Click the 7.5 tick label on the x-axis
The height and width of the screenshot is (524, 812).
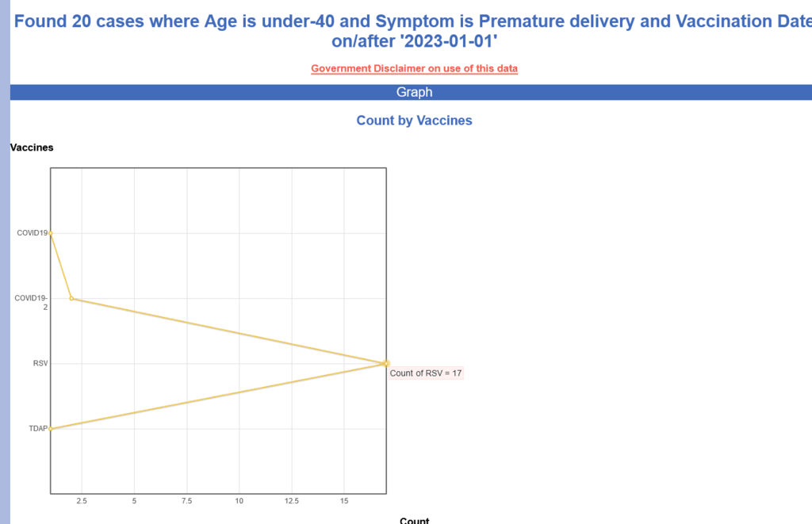point(187,501)
